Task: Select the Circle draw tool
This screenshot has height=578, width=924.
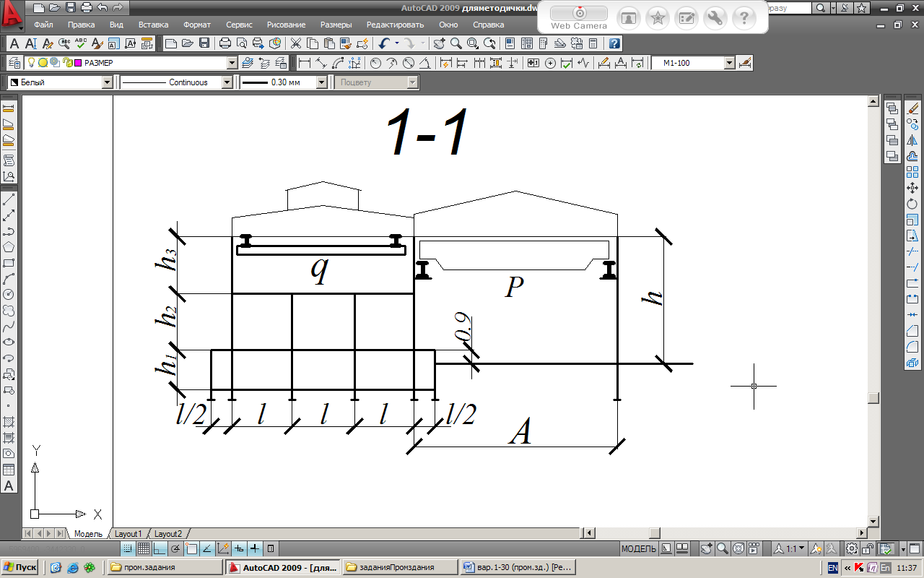Action: click(x=9, y=294)
